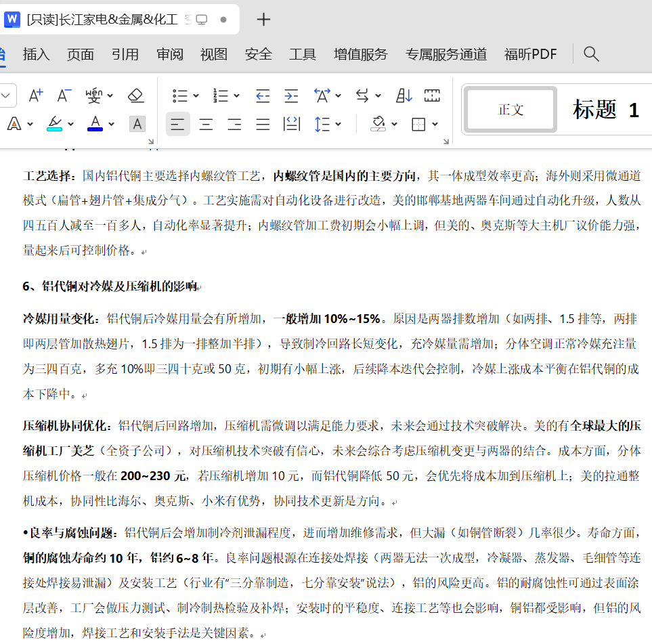Screen dimensions: 652x644
Task: Open the 页面 tab
Action: 81,54
